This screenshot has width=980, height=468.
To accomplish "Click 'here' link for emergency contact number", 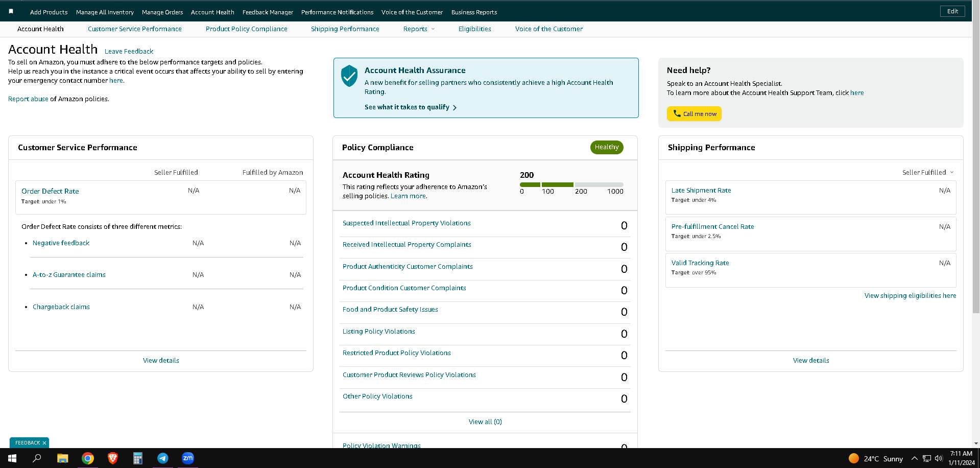I will coord(116,81).
